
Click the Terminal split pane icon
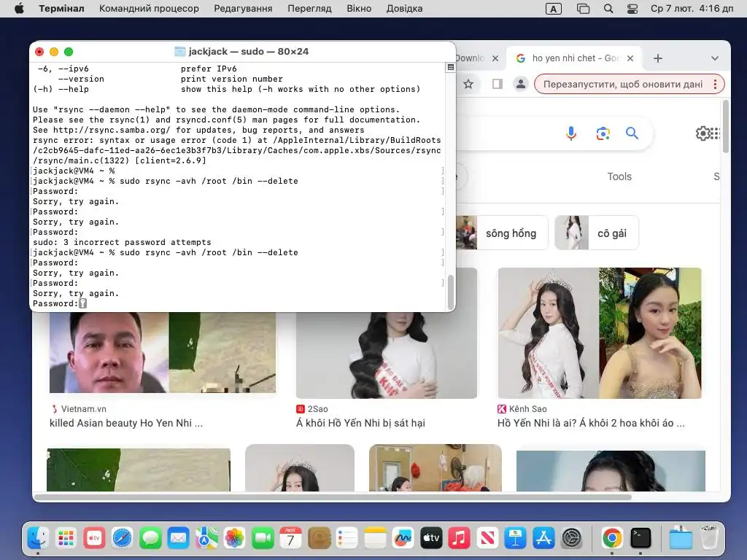(x=450, y=68)
